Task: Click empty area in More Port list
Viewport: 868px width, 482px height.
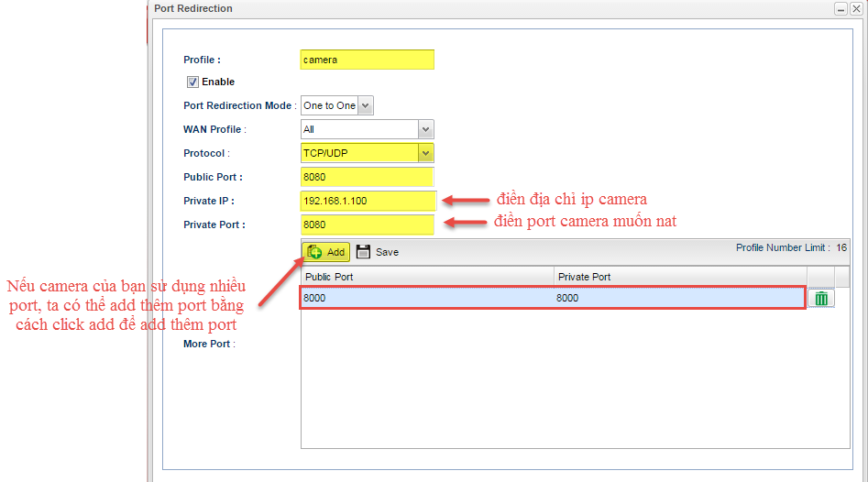Action: 568,385
